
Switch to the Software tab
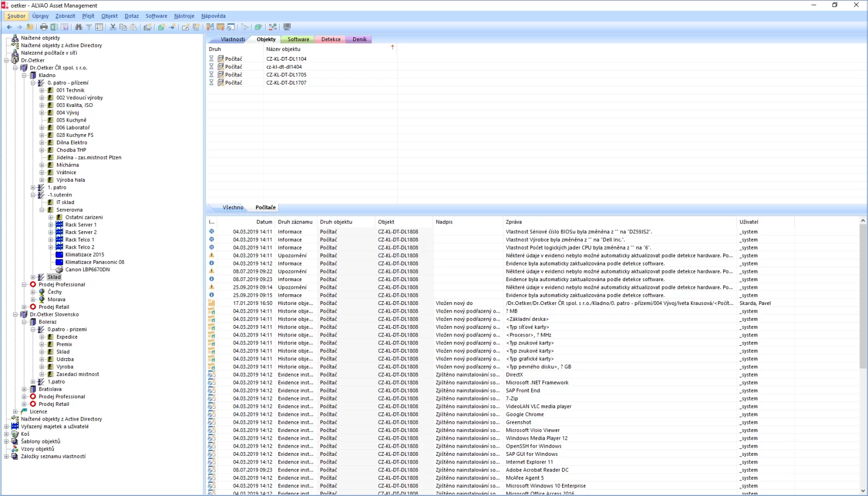pyautogui.click(x=298, y=39)
